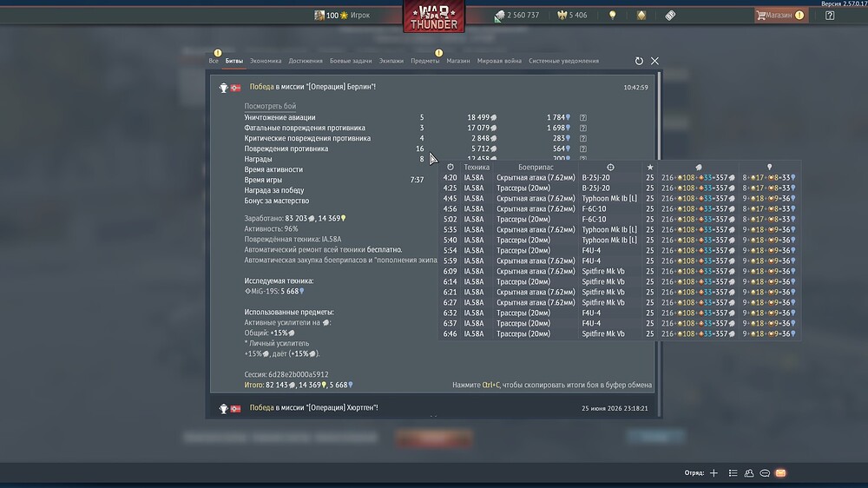Screen dimensions: 868x488
Task: Click the War Thunder logo
Action: (433, 16)
